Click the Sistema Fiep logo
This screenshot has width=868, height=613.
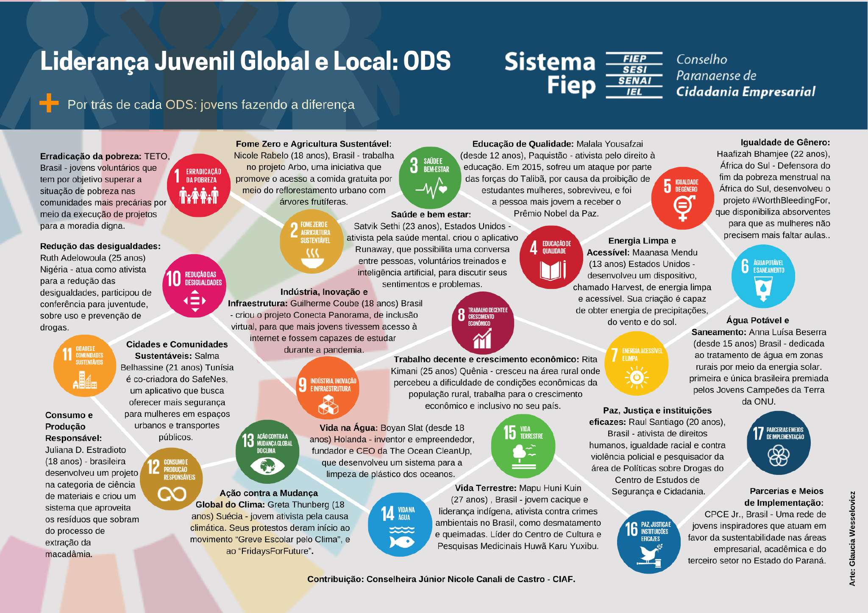pyautogui.click(x=583, y=75)
